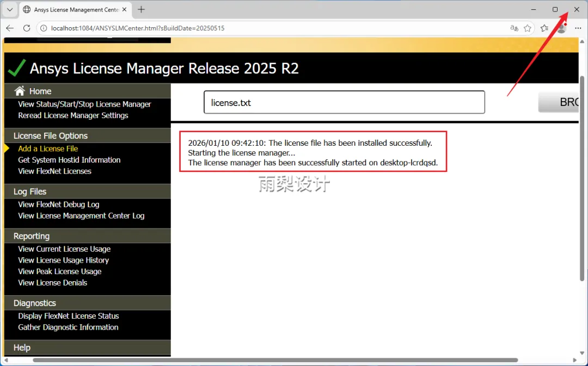Viewport: 588px width, 366px height.
Task: Open the browser profile avatar
Action: 561,28
